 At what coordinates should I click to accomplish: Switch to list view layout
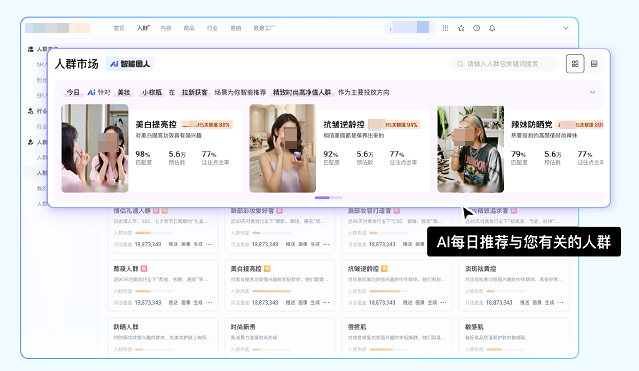(594, 64)
